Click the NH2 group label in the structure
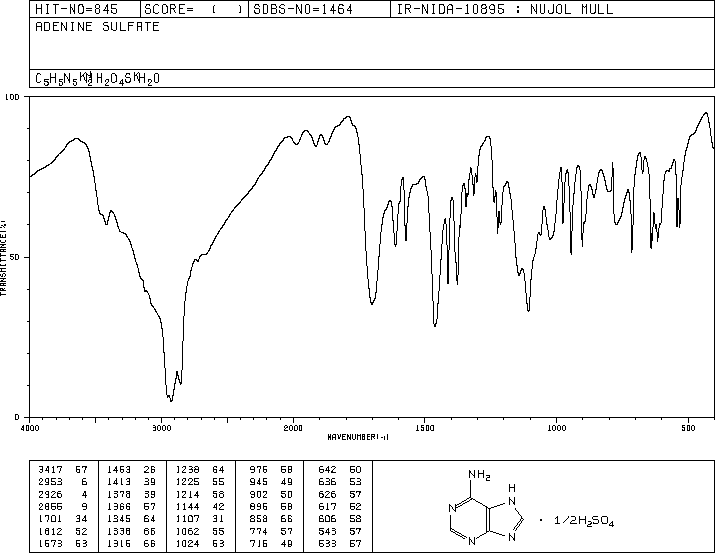 479,475
